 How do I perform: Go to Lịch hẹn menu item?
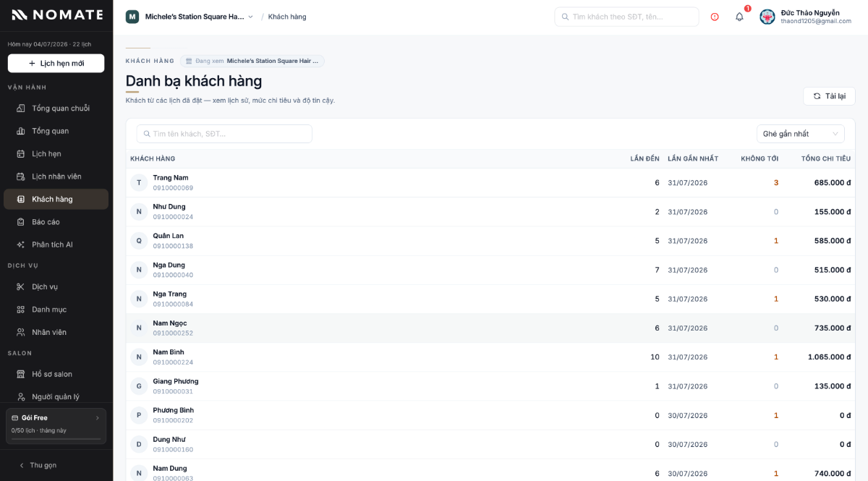(x=56, y=153)
